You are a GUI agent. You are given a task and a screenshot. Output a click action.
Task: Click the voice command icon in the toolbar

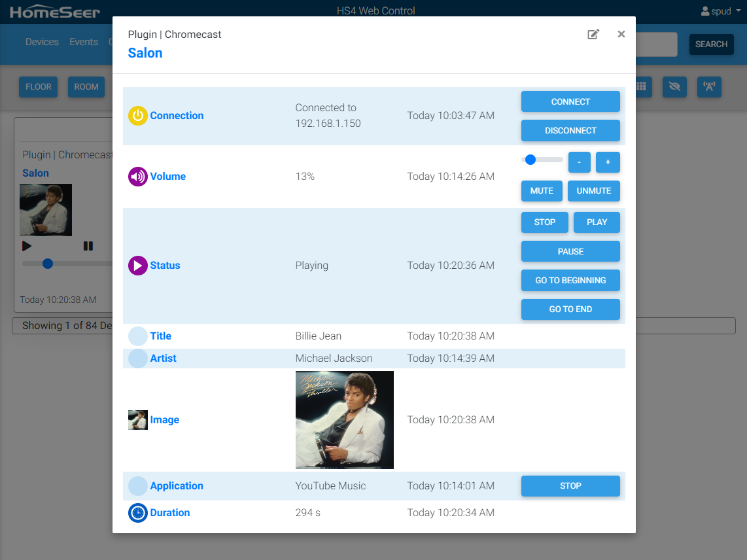pyautogui.click(x=709, y=86)
